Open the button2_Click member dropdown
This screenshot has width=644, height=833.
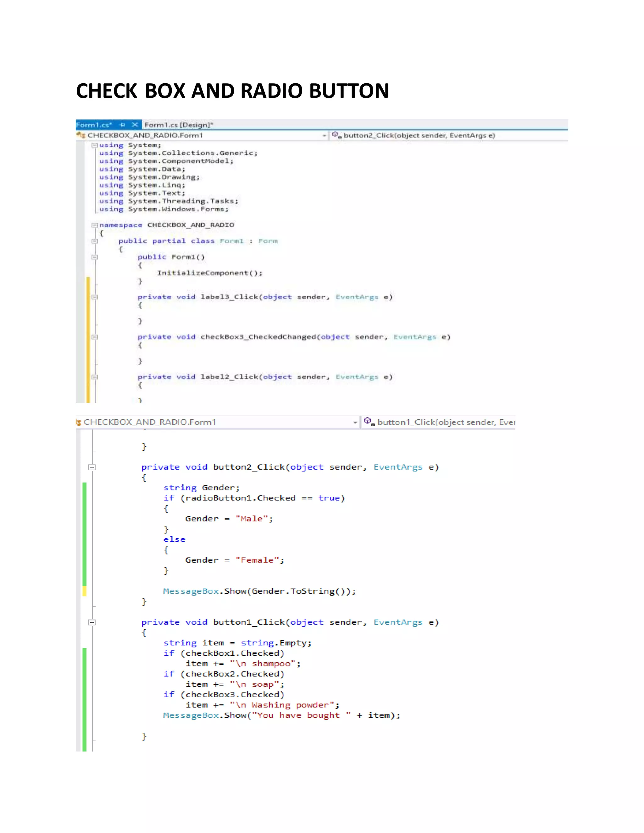pos(419,135)
